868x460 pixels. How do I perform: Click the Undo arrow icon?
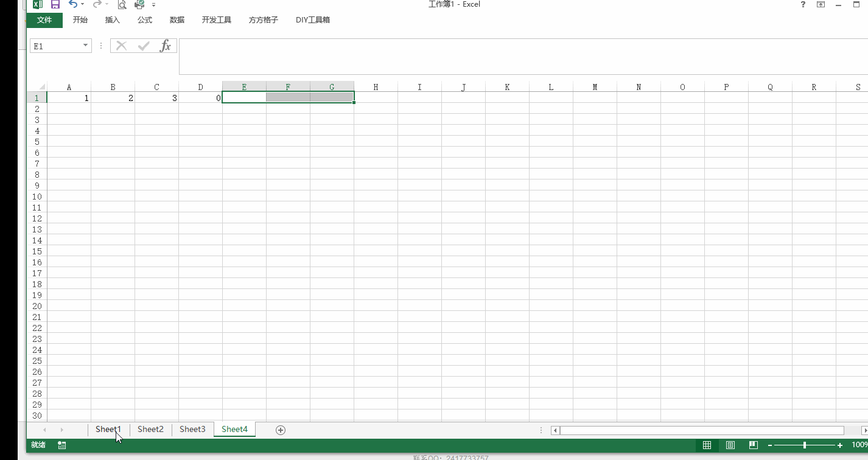(x=72, y=4)
